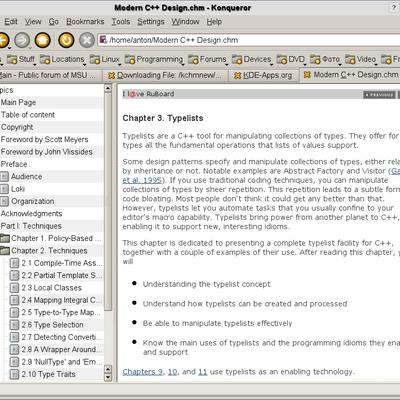Open the Video bookmark folder
The width and height of the screenshot is (400, 400).
[x=361, y=59]
